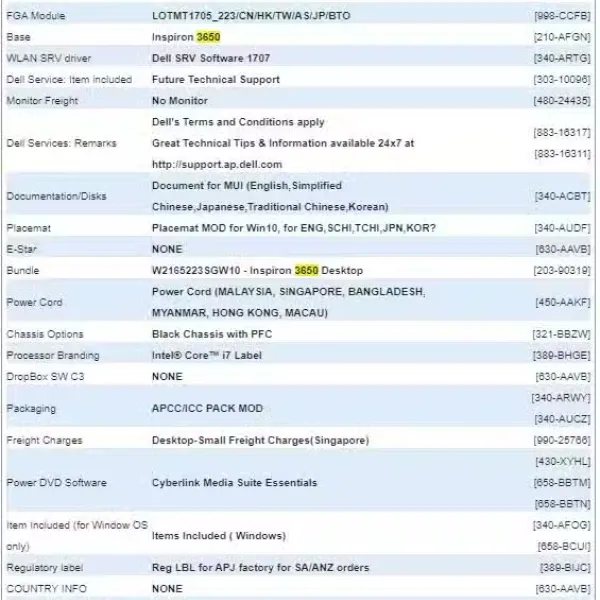Select Documentation/Disks label

point(56,196)
